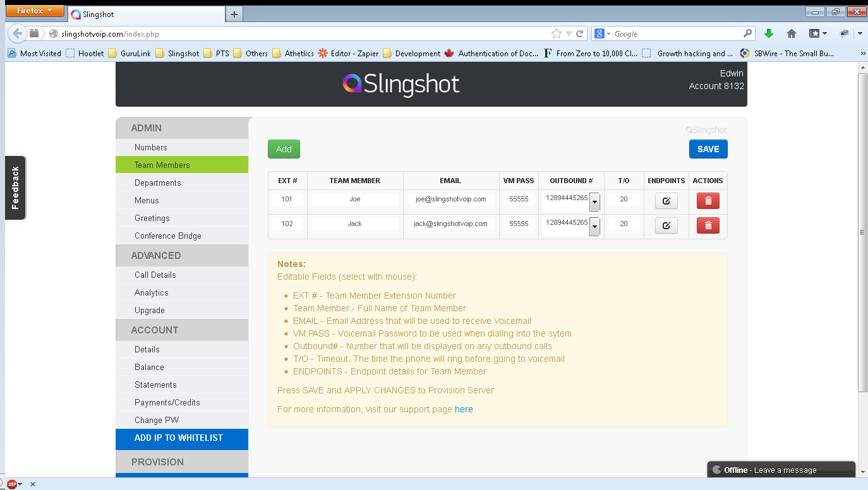Reload the current page
868x490 pixels.
coord(579,33)
